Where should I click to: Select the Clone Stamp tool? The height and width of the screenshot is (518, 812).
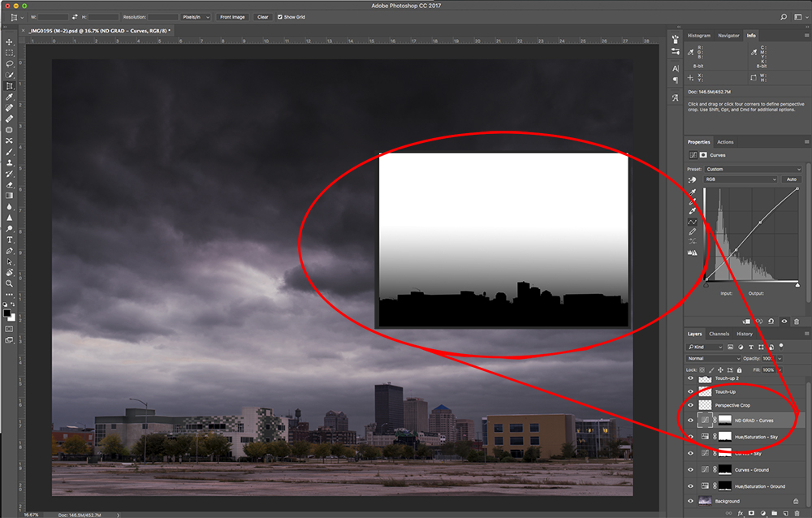(x=9, y=162)
